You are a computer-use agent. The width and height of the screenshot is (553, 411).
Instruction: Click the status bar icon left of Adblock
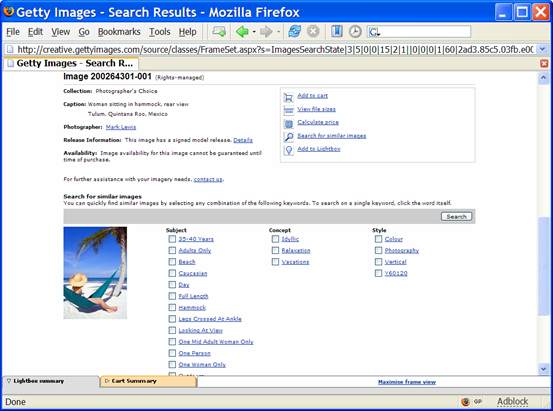(x=466, y=401)
